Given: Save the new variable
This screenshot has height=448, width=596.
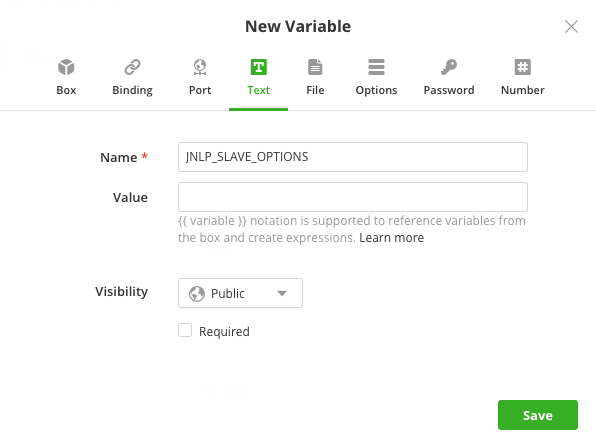Looking at the screenshot, I should click(x=538, y=415).
